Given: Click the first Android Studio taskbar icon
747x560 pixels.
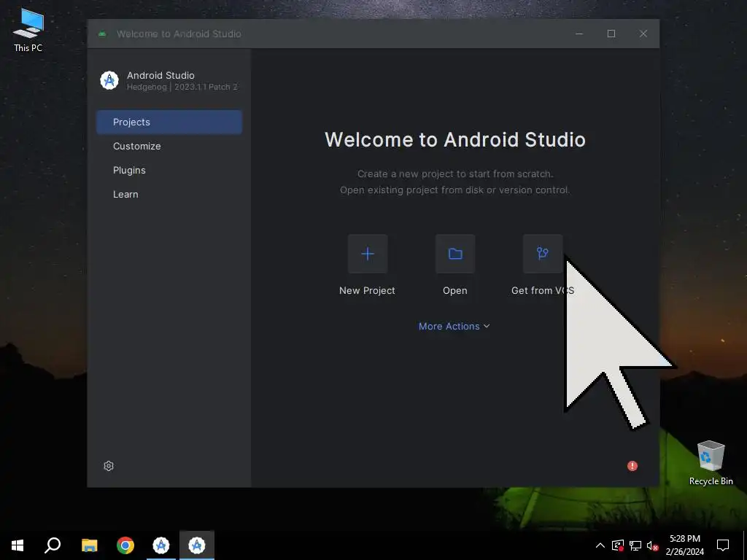Looking at the screenshot, I should point(161,545).
